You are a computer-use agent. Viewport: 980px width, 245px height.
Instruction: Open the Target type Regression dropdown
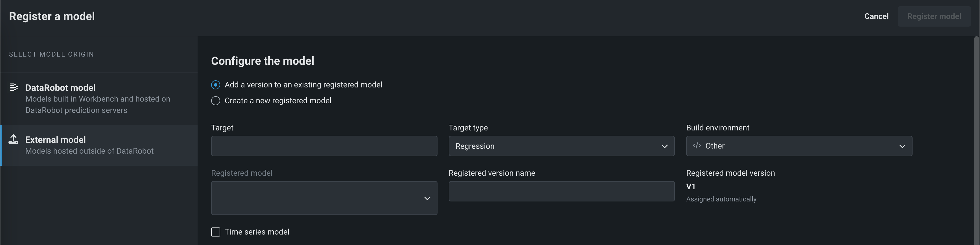pos(561,146)
